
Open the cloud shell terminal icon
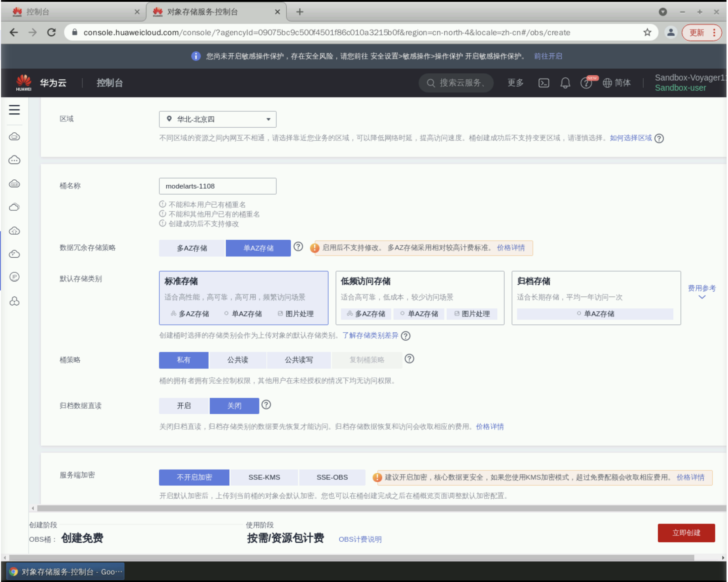point(544,83)
